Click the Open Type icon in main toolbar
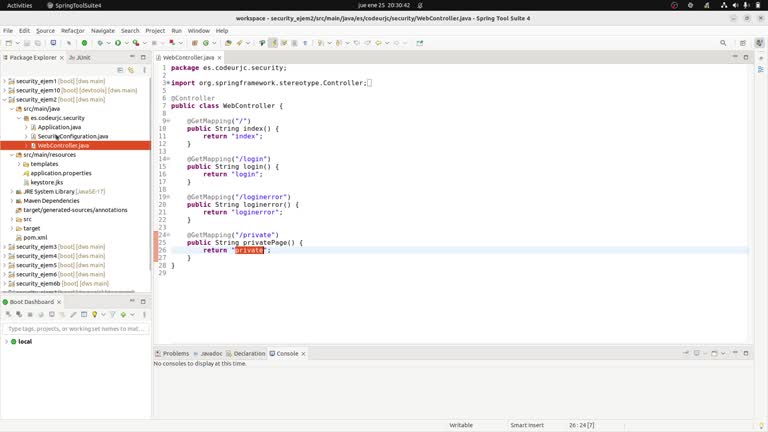The image size is (768, 432). pyautogui.click(x=228, y=43)
